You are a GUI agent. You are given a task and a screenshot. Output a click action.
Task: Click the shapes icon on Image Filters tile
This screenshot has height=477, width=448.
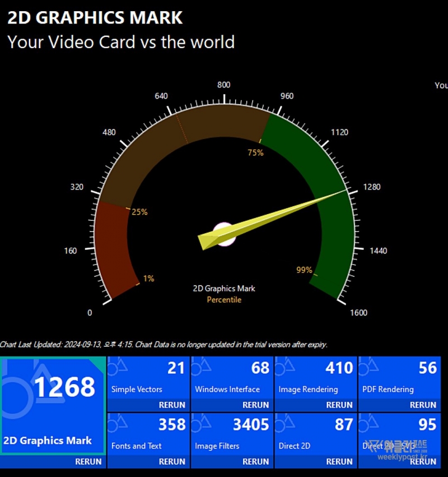[x=201, y=424]
